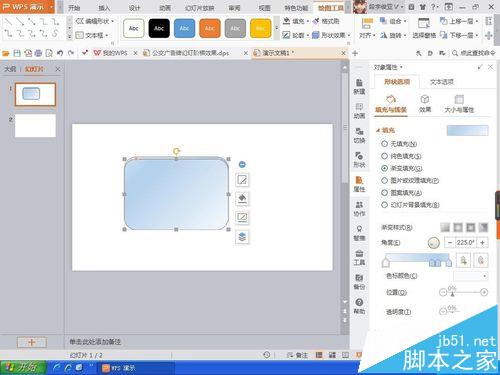Switch to the 效果 effects tab in properties
500x375 pixels.
425,103
